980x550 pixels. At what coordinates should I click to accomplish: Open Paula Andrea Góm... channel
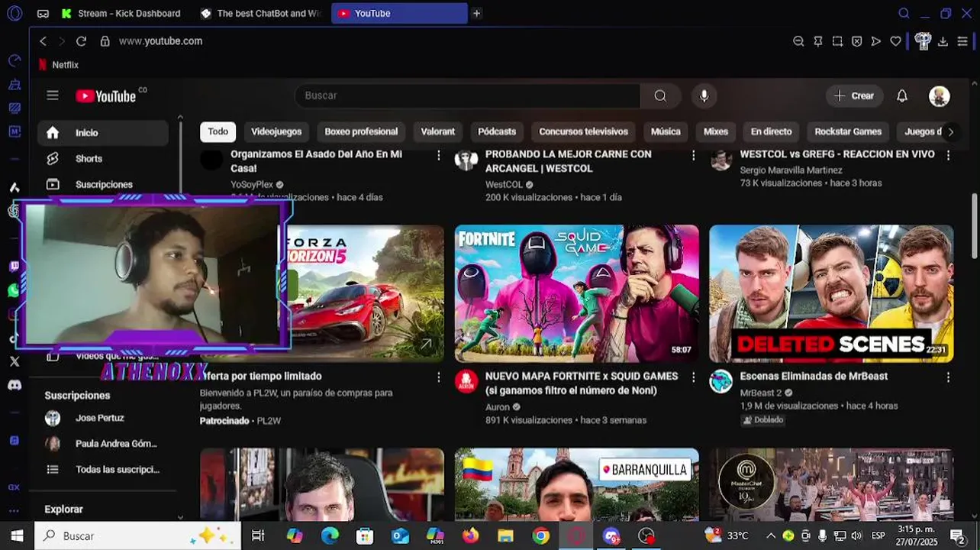point(103,444)
